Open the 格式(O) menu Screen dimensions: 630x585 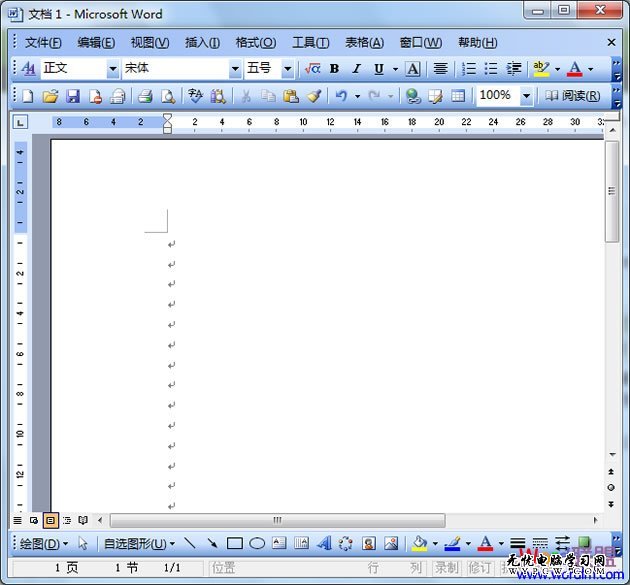pyautogui.click(x=256, y=42)
